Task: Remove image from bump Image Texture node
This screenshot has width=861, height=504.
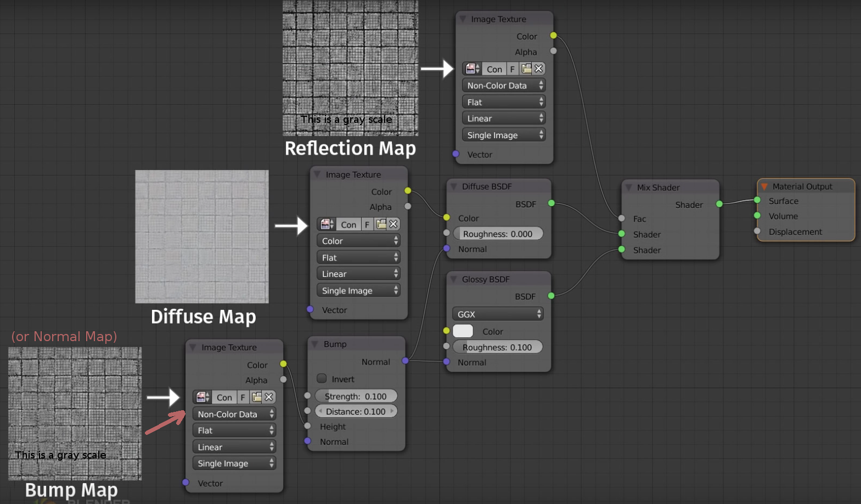Action: pyautogui.click(x=269, y=397)
